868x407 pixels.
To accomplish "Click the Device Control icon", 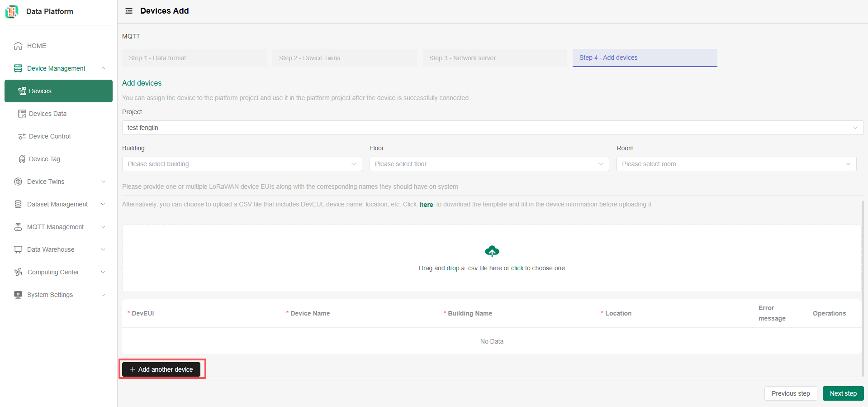I will 22,136.
